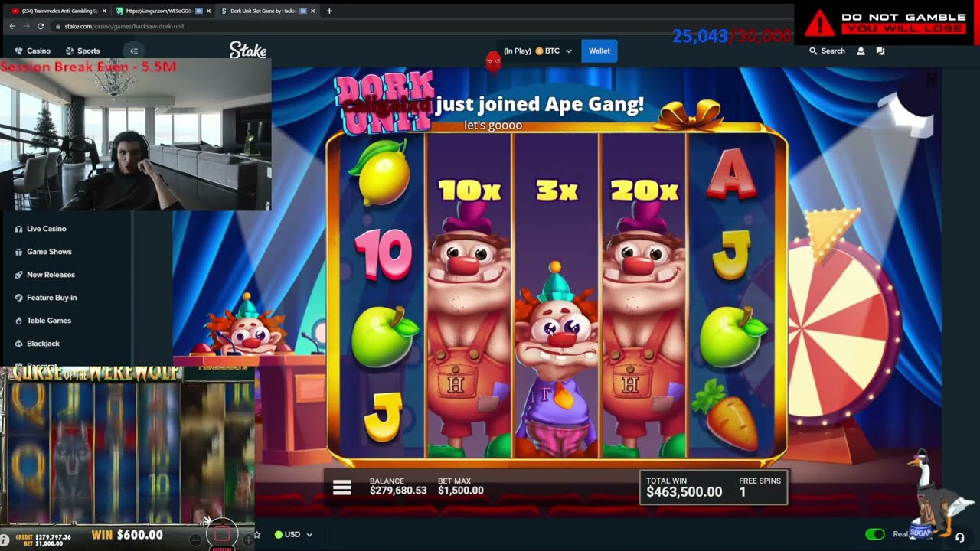Click the WIN $600.00 text
Screen dimensions: 980x551
point(127,535)
